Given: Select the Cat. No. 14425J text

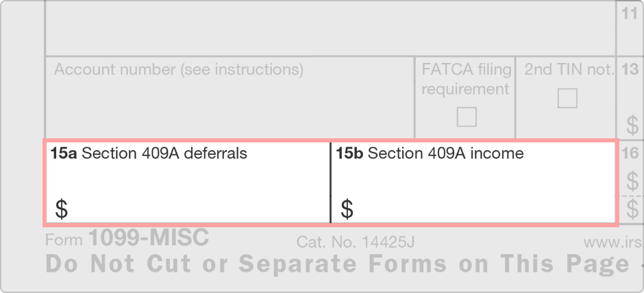Looking at the screenshot, I should pyautogui.click(x=356, y=242).
